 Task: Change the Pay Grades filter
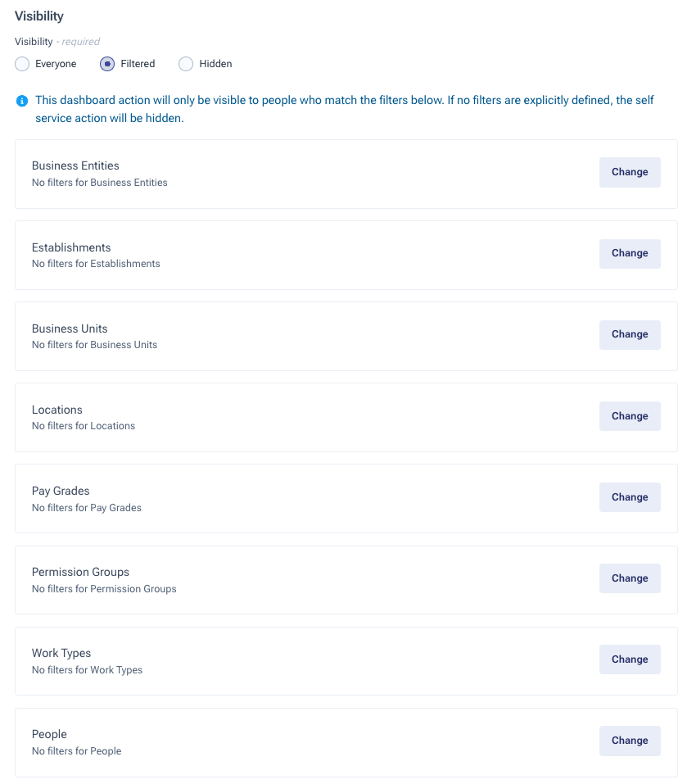coord(630,497)
